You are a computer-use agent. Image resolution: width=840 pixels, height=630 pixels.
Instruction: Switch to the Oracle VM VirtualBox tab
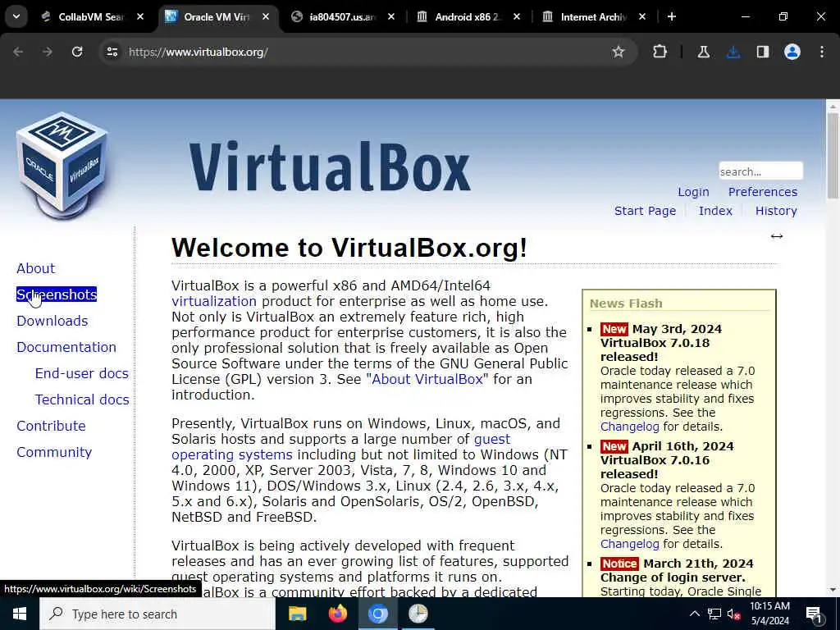217,17
